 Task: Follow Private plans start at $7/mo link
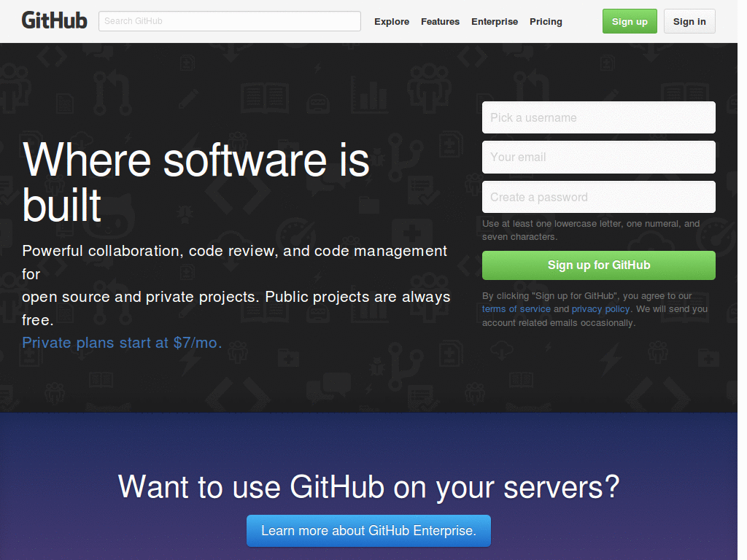tap(122, 343)
